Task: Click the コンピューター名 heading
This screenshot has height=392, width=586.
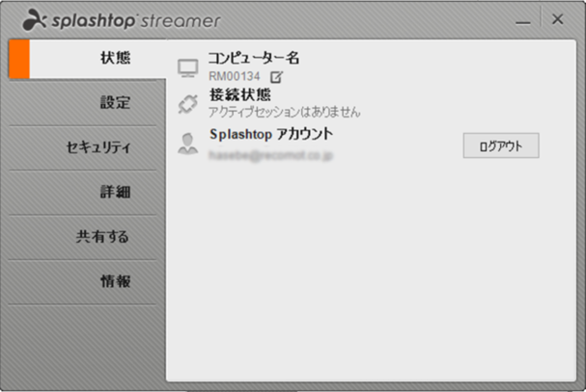Action: click(254, 58)
